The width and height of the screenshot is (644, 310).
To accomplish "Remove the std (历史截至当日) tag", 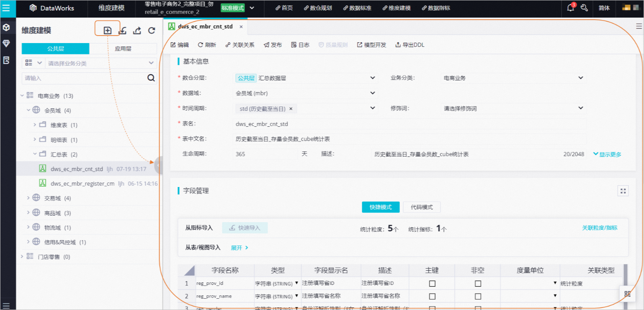I will pos(291,108).
